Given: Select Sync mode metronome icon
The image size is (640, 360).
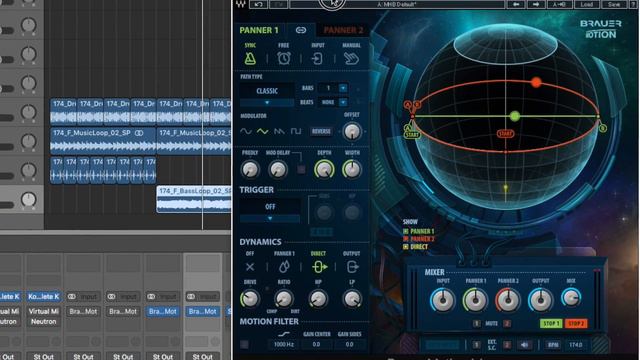Looking at the screenshot, I should tap(250, 58).
